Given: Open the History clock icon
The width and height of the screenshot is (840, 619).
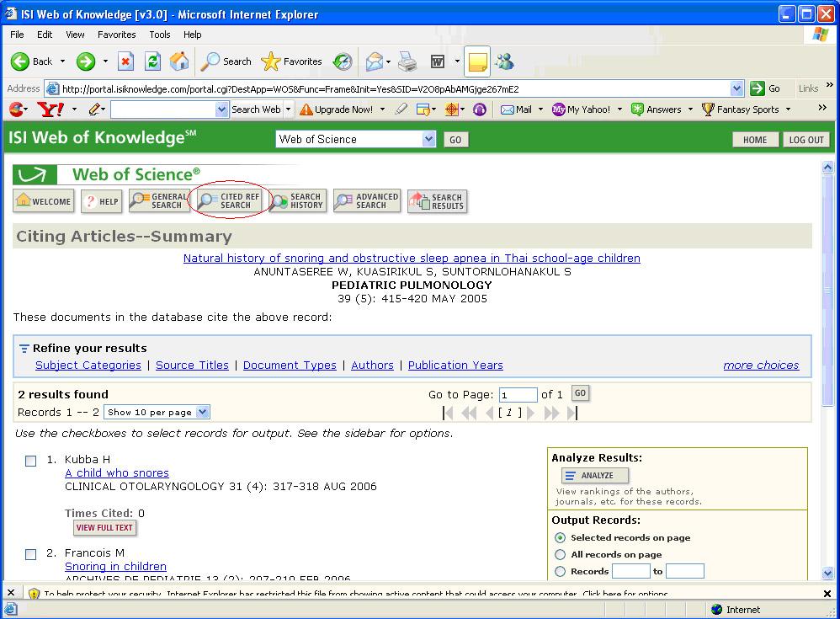Looking at the screenshot, I should coord(343,61).
